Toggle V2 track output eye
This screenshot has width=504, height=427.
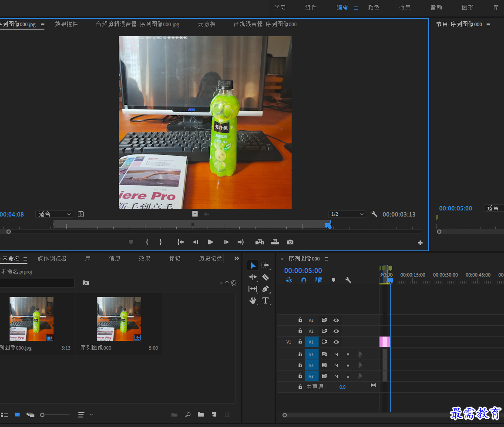click(336, 331)
